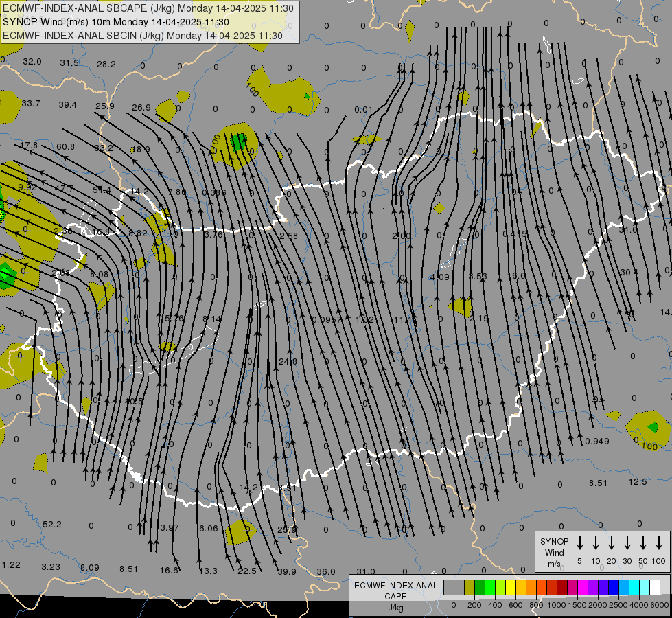Click the 3.23 value near bottom left

pyautogui.click(x=51, y=567)
